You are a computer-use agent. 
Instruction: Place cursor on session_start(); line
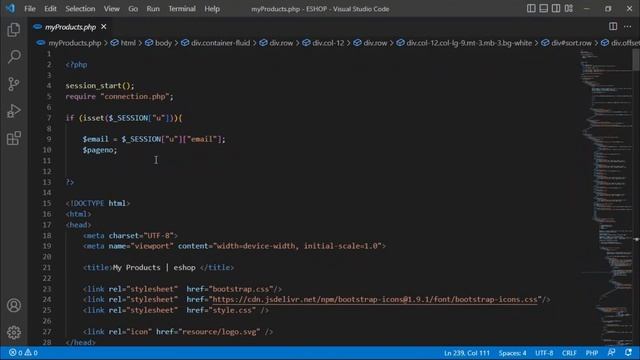click(x=100, y=86)
